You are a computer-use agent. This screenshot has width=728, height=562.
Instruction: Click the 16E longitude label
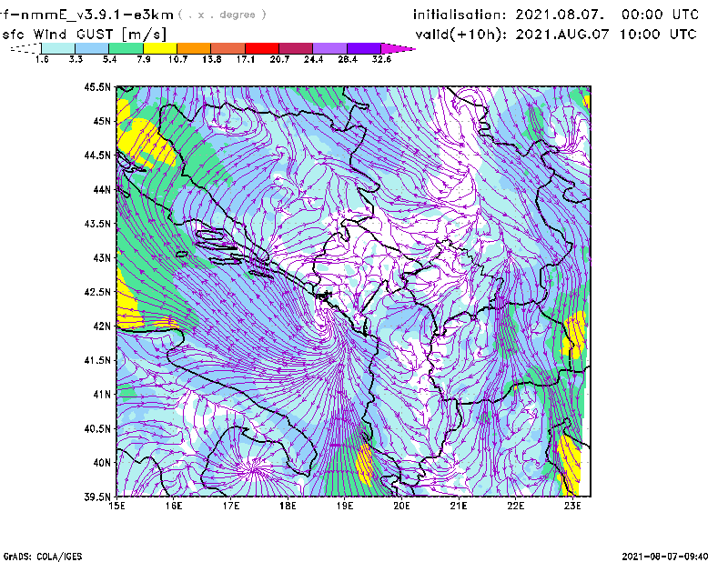point(174,506)
